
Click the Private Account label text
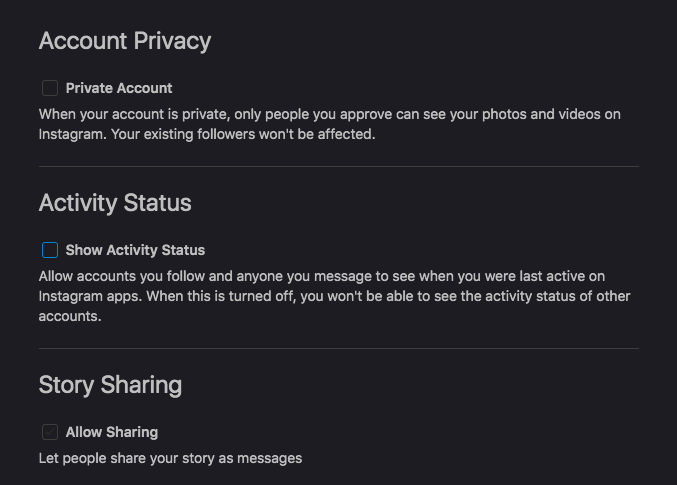click(x=119, y=88)
